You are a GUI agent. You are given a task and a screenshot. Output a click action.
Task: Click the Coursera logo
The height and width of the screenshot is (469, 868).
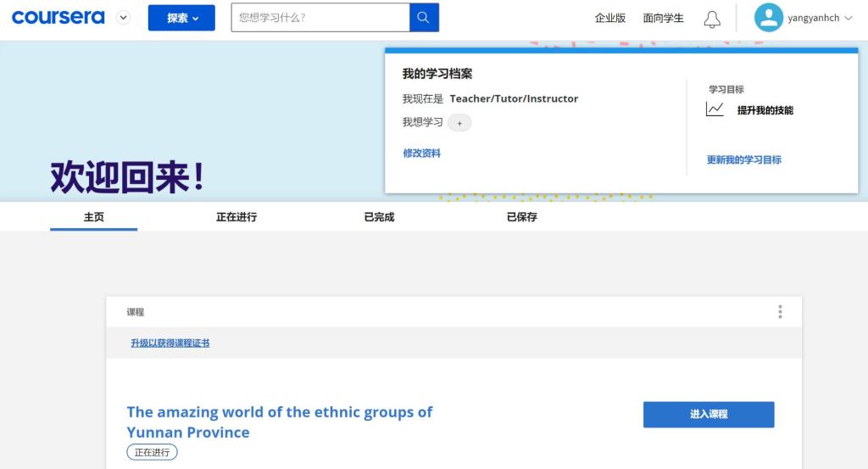[58, 18]
